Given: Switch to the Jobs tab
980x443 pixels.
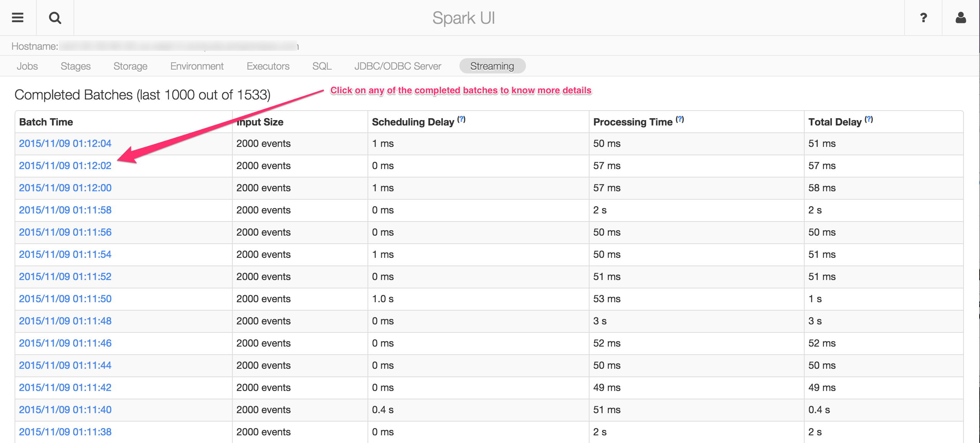Looking at the screenshot, I should pyautogui.click(x=27, y=66).
